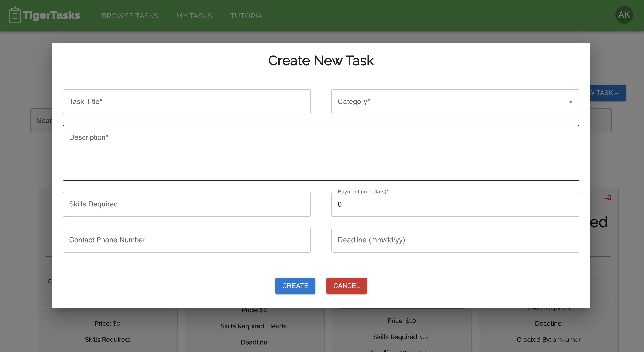Open the My Tasks tab
The height and width of the screenshot is (352, 644).
point(194,16)
